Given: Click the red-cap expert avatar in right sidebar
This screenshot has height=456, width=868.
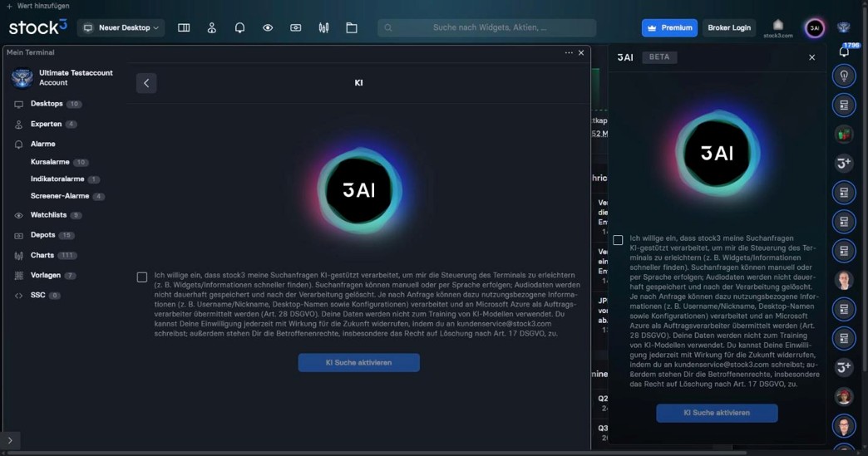Looking at the screenshot, I should click(844, 396).
